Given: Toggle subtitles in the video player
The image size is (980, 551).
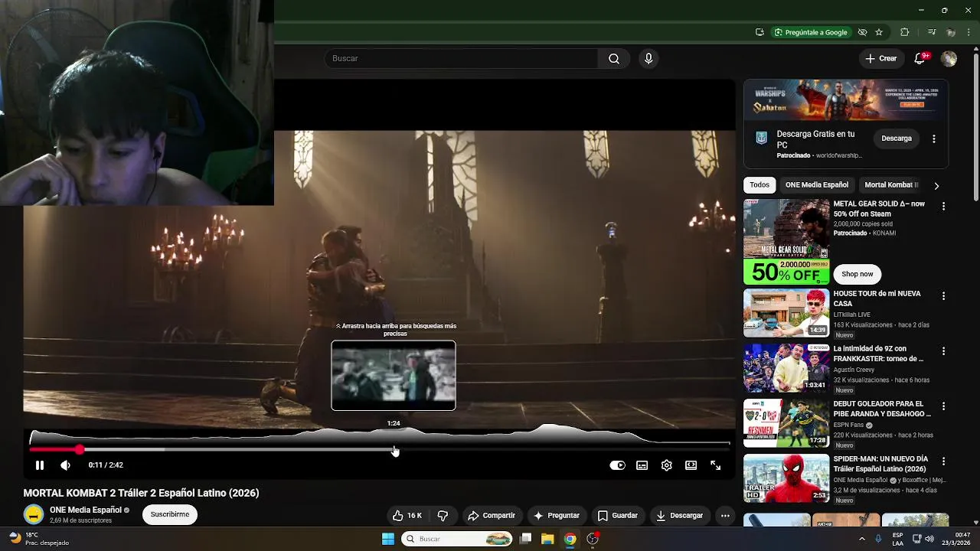Looking at the screenshot, I should tap(642, 465).
